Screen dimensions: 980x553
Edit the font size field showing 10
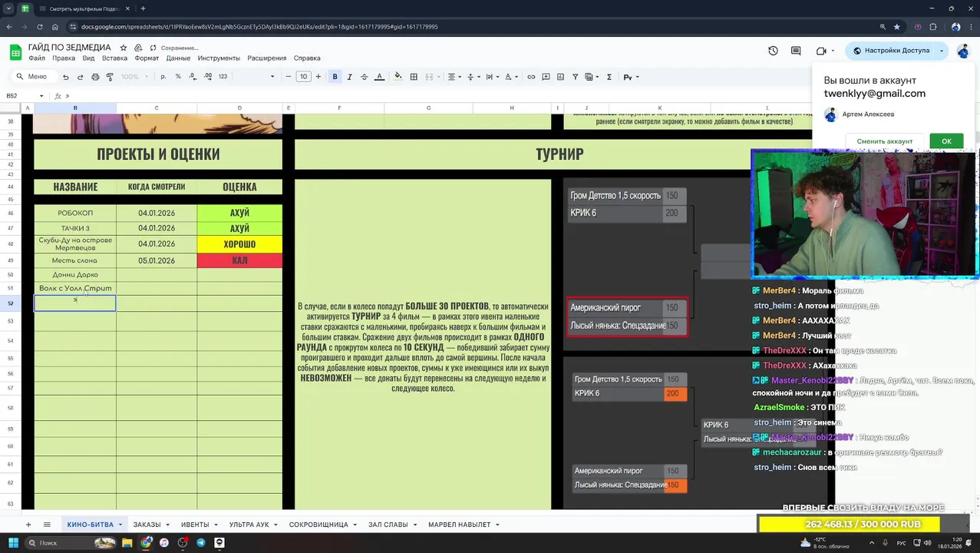tap(303, 77)
